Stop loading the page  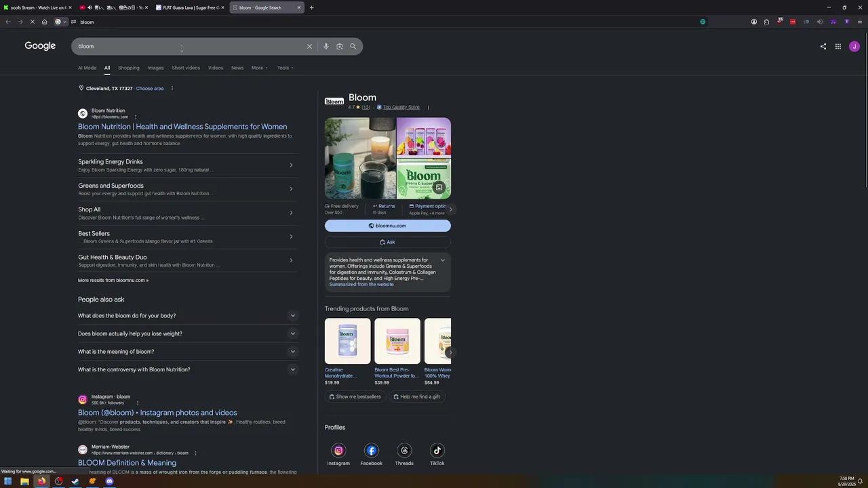click(x=32, y=22)
